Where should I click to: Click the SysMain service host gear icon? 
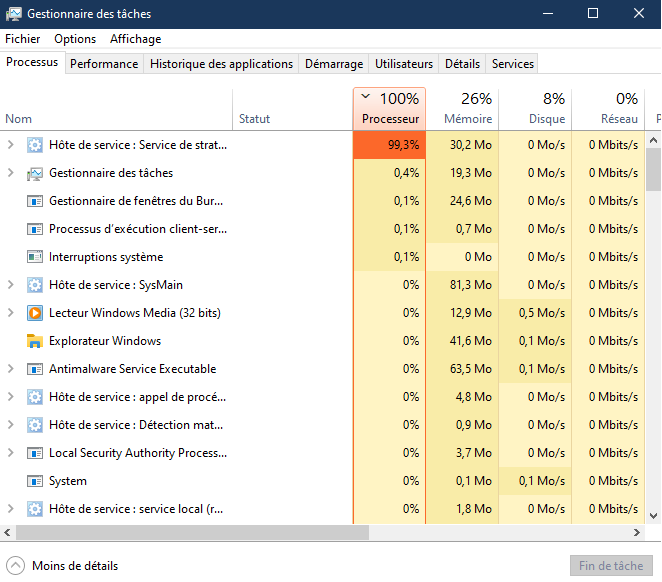pyautogui.click(x=35, y=285)
